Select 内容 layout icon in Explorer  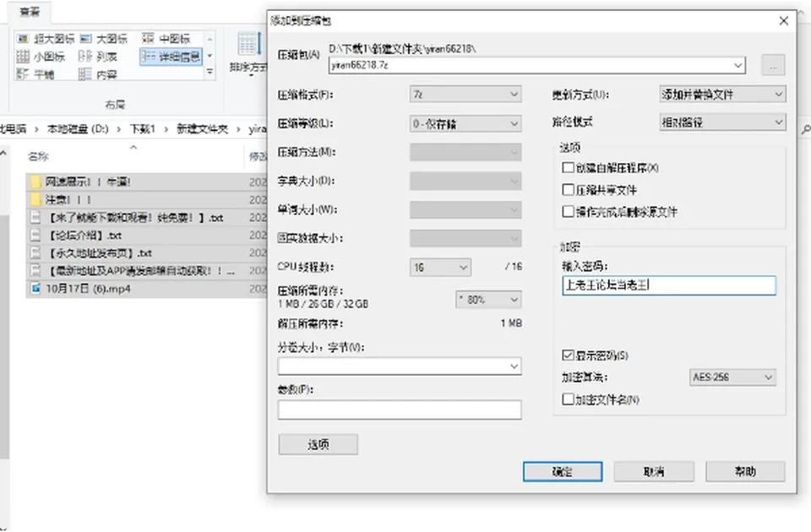point(85,74)
